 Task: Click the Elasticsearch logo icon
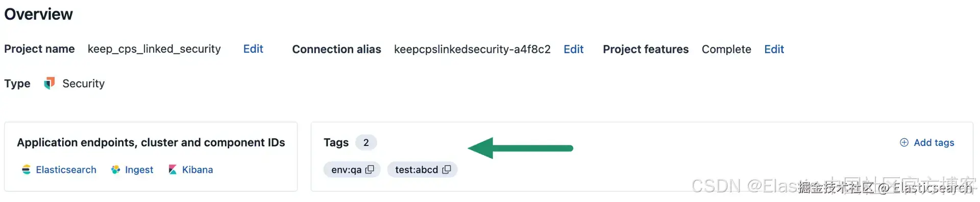[x=27, y=170]
